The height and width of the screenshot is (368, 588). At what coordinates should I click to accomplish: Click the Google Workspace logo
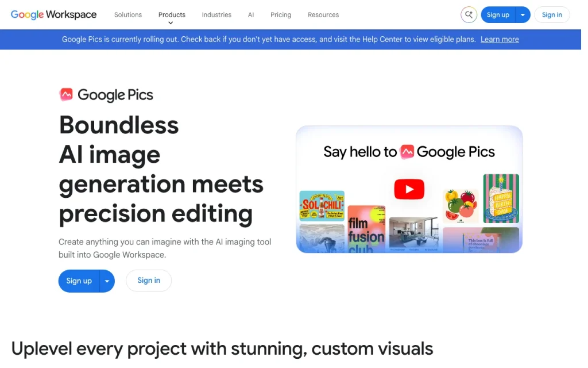click(x=53, y=14)
